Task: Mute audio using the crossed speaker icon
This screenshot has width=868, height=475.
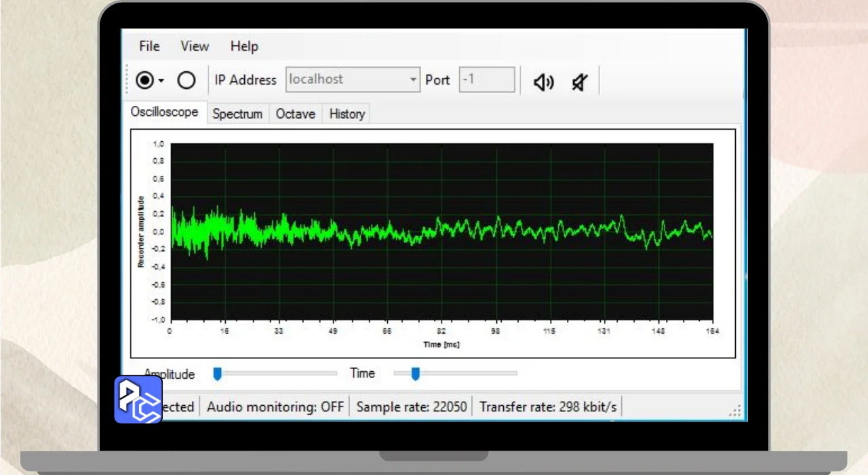Action: click(x=579, y=82)
